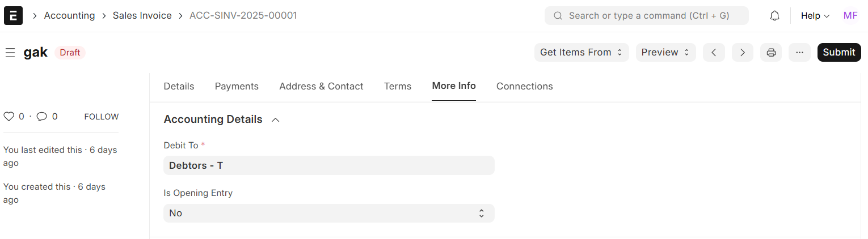Open MF user avatar menu

pos(850,16)
